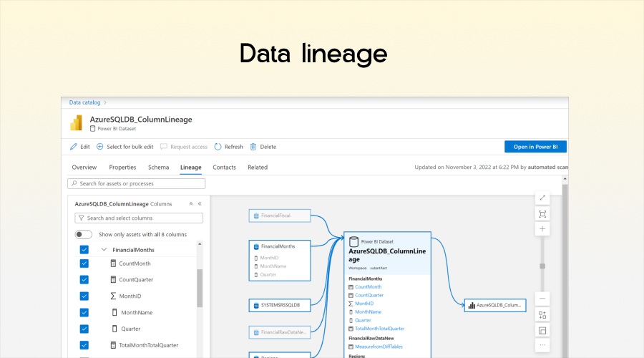Image resolution: width=644 pixels, height=358 pixels.
Task: Click the page scroll up arrow
Action: [x=565, y=179]
